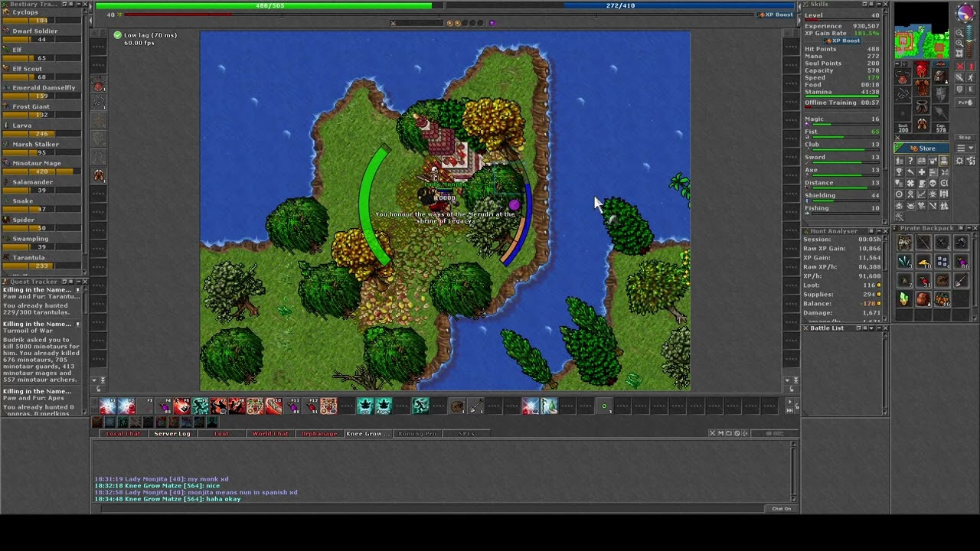Click the PvP mode button
The width and height of the screenshot is (980, 551).
[x=965, y=102]
